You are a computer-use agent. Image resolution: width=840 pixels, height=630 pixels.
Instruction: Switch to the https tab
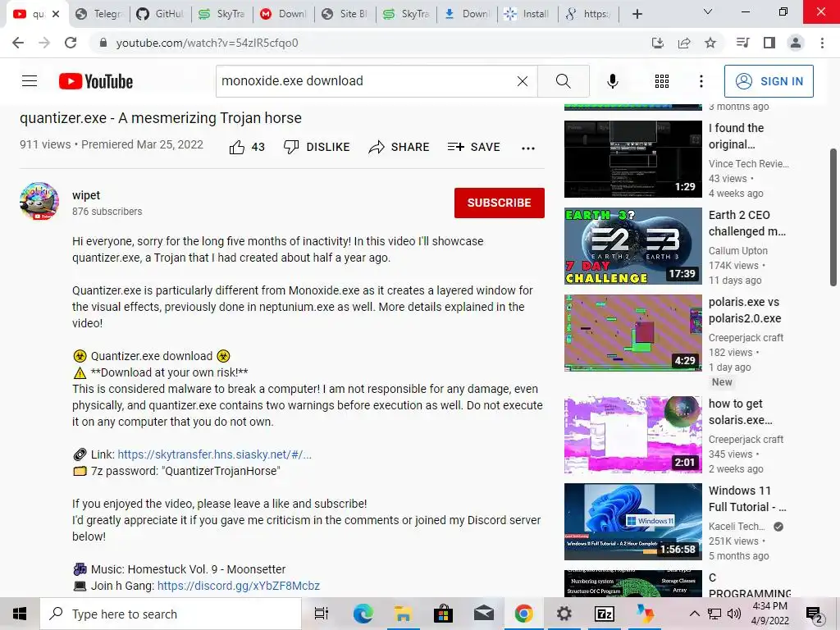pos(588,14)
